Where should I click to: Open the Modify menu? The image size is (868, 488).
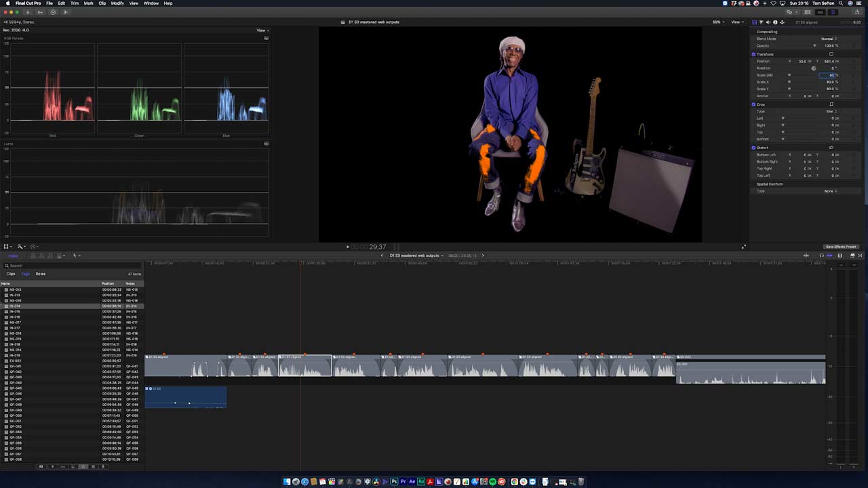[x=117, y=3]
